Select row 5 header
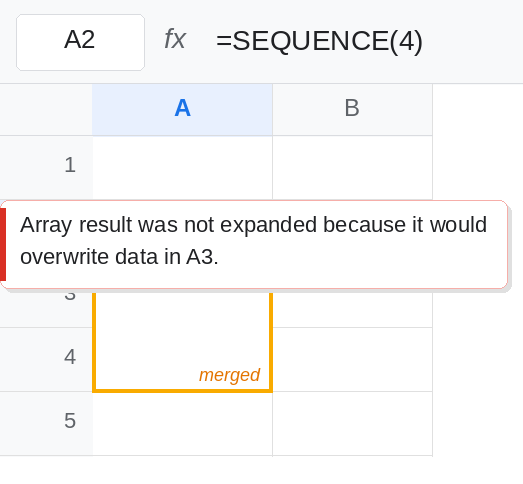The height and width of the screenshot is (484, 523). click(46, 423)
